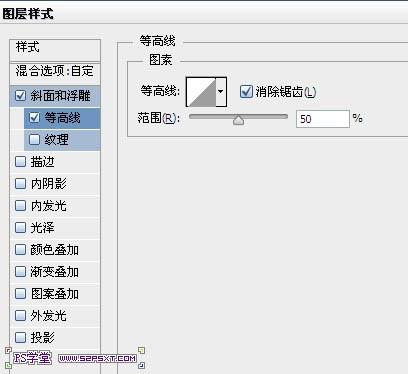Select the 样式 styles header

(55, 50)
